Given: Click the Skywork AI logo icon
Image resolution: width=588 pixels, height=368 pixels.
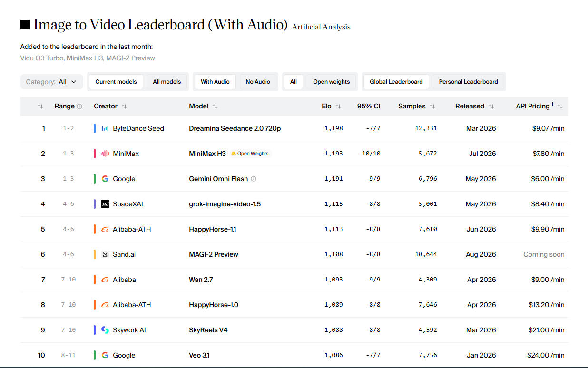Looking at the screenshot, I should click(105, 330).
